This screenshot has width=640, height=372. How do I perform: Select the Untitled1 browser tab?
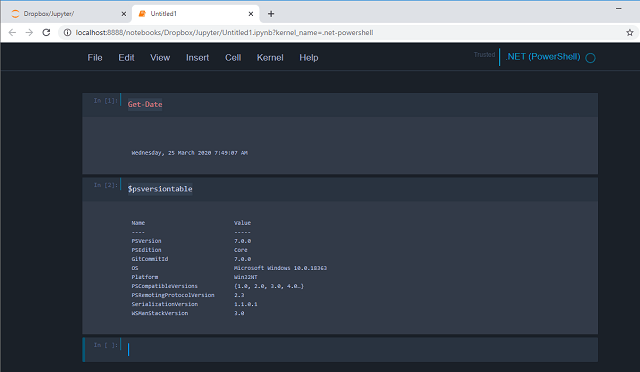195,14
